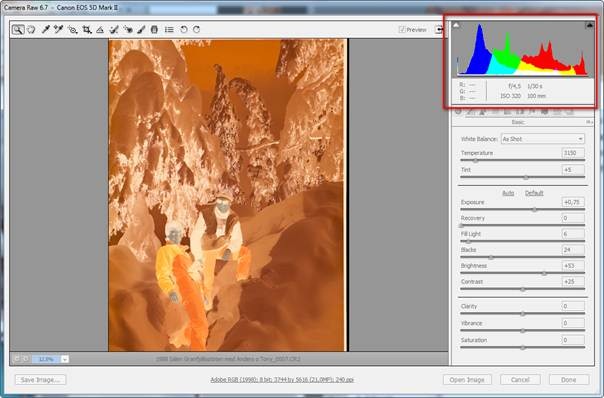The width and height of the screenshot is (604, 398).
Task: Rotate image 90 degrees clockwise
Action: tap(196, 30)
